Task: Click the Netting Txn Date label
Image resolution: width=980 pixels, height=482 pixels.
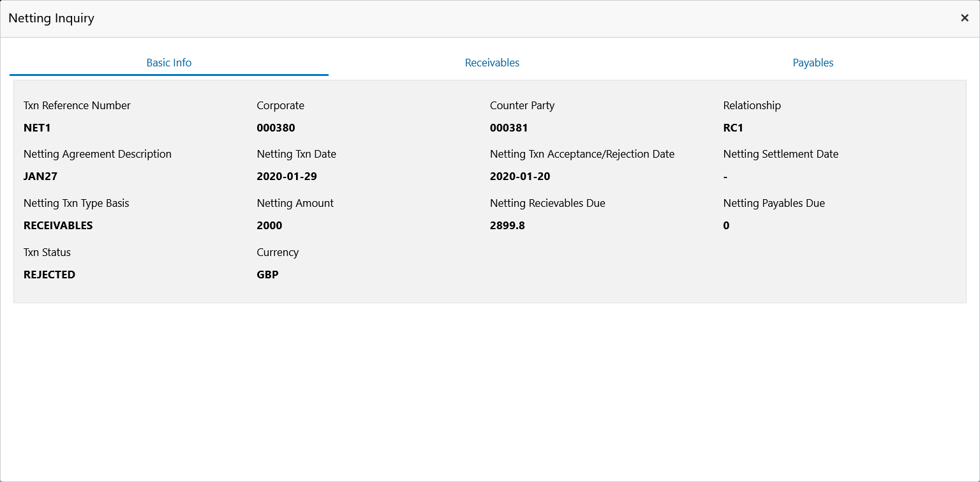Action: tap(296, 154)
